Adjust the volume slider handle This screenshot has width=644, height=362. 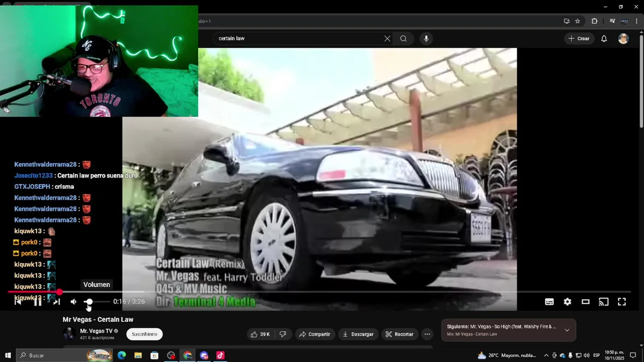pyautogui.click(x=89, y=302)
